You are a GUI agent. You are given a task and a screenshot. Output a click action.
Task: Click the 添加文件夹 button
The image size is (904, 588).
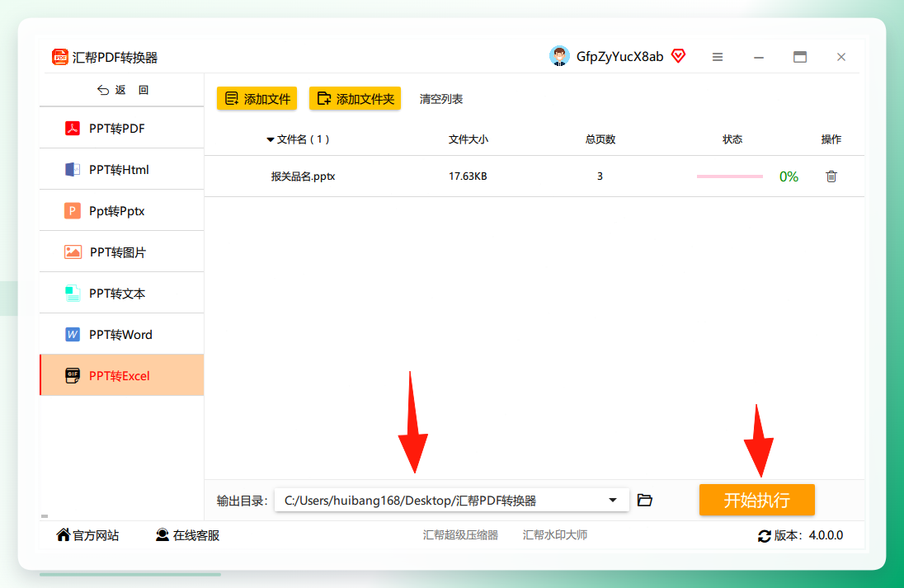pos(355,99)
